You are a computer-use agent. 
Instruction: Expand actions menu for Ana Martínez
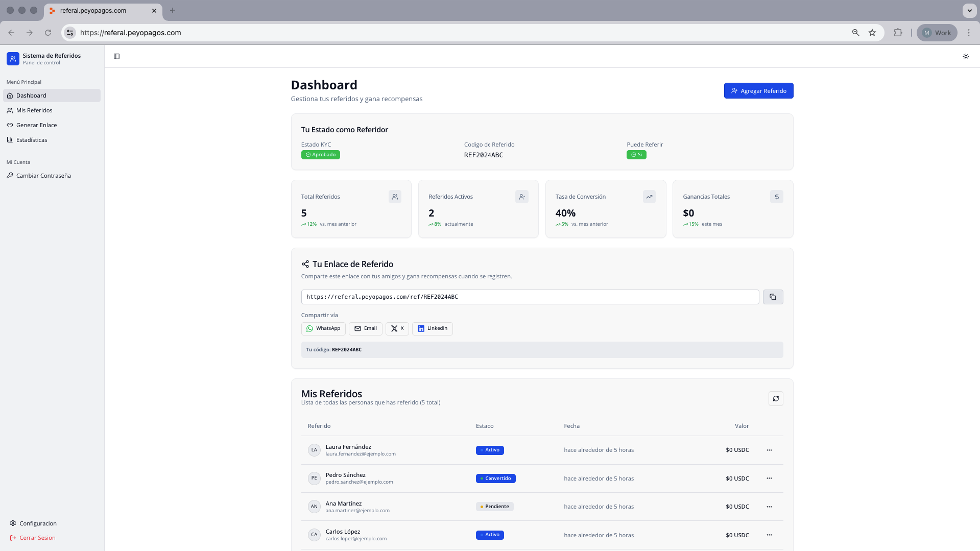[769, 507]
